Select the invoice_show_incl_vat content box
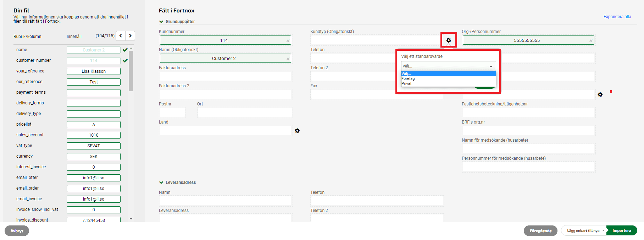 94,210
